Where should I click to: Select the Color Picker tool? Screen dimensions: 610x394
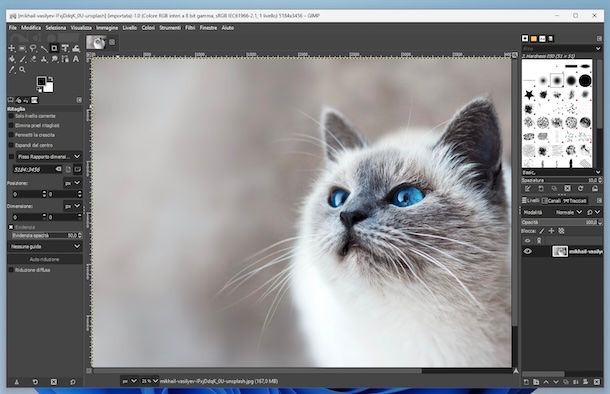[x=12, y=70]
